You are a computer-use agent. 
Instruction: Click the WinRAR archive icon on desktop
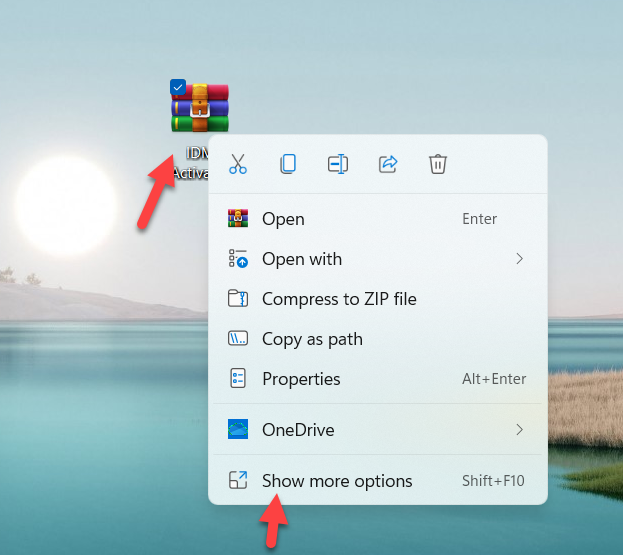[x=200, y=108]
